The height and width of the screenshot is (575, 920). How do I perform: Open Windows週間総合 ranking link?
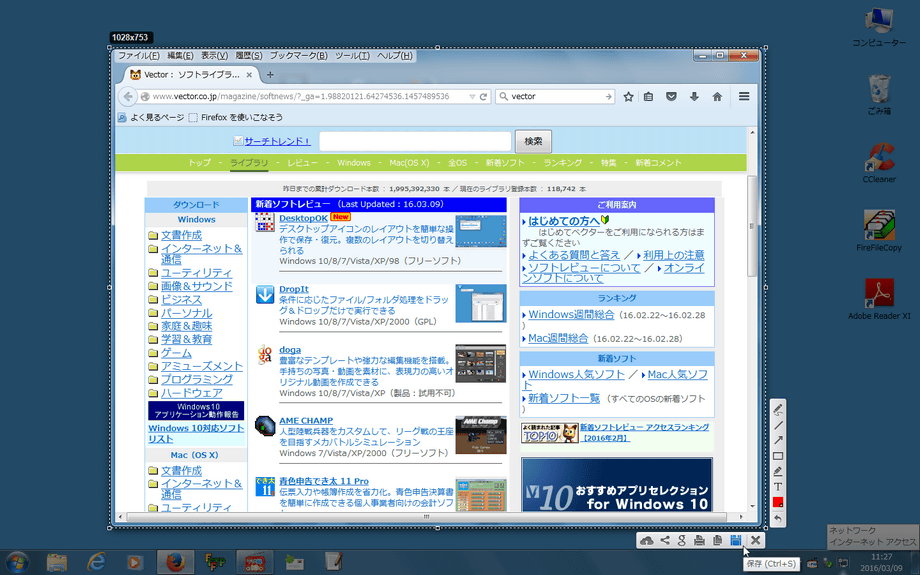(x=571, y=314)
